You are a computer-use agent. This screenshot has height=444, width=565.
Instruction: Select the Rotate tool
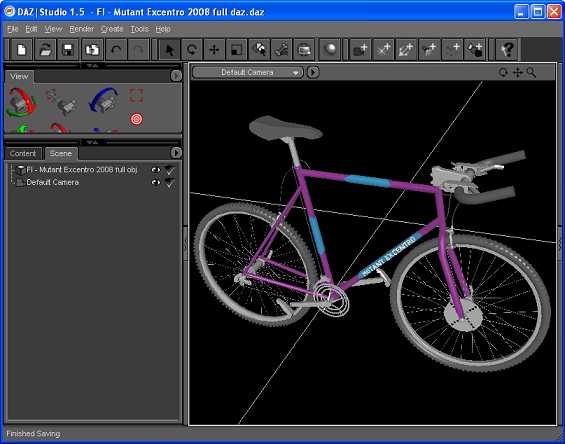click(x=192, y=49)
